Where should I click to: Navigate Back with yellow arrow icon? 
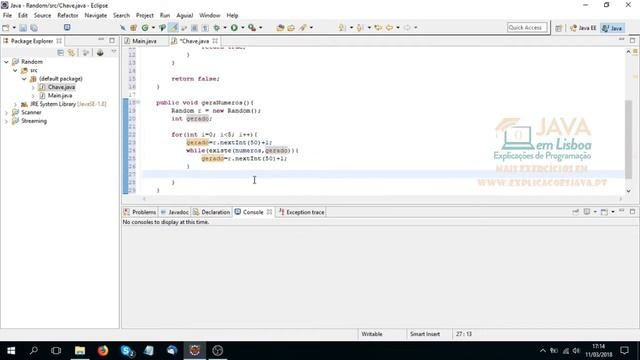click(389, 28)
